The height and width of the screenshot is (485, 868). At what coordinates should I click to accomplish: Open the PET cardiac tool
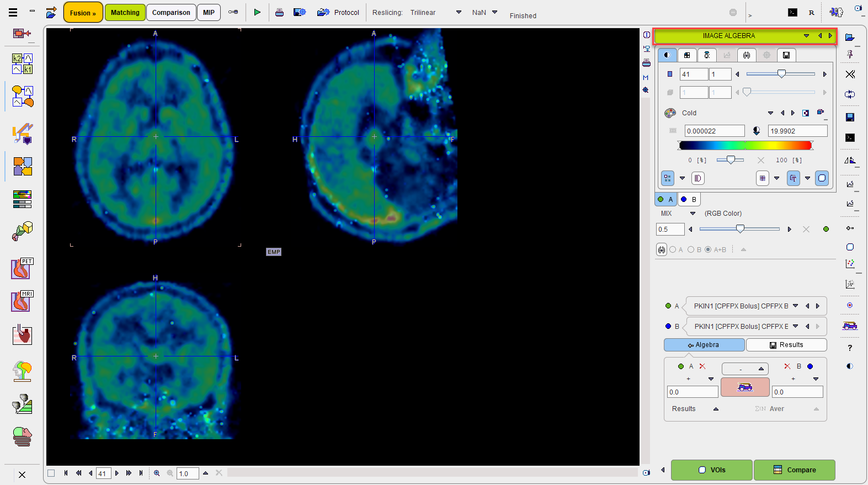click(x=23, y=269)
